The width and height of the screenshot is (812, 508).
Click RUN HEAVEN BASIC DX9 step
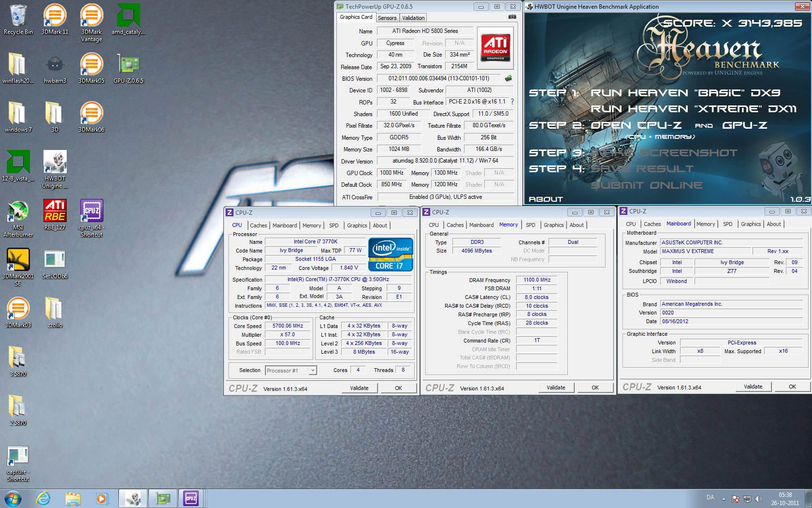pyautogui.click(x=685, y=92)
